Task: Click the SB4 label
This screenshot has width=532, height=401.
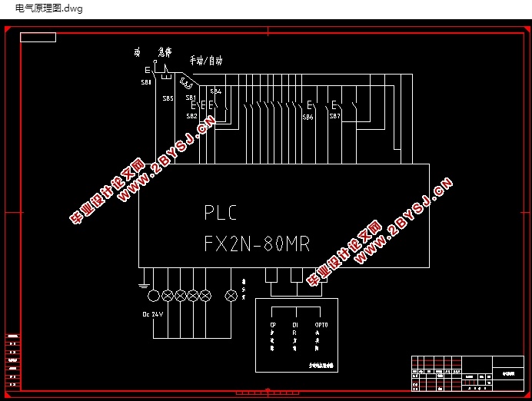Action: click(216, 91)
